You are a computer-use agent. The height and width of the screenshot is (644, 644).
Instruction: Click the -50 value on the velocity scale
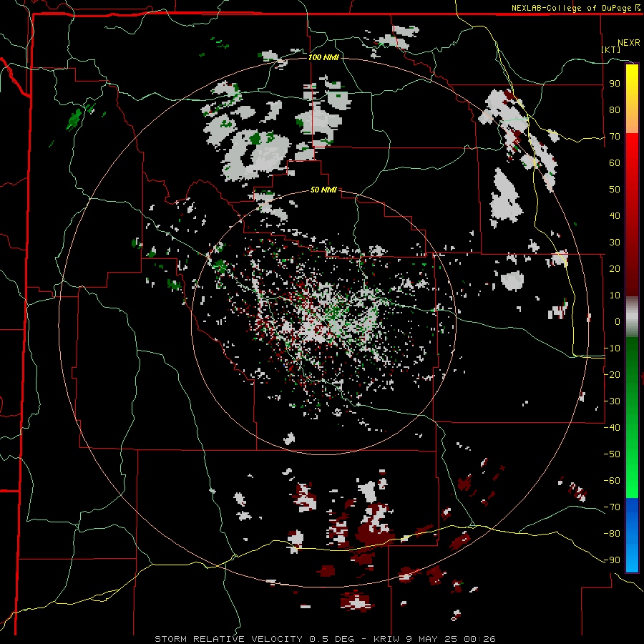pyautogui.click(x=612, y=454)
